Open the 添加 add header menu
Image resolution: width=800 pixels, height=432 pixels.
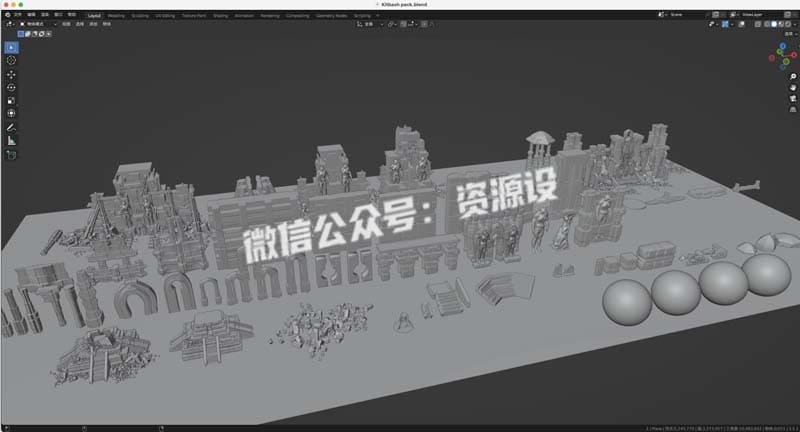point(93,24)
